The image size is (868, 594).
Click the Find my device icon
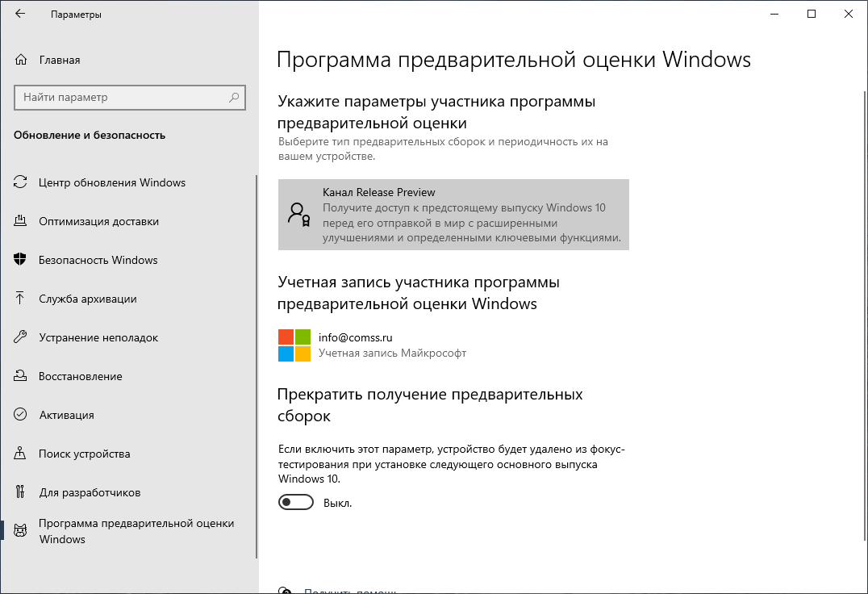coord(21,454)
